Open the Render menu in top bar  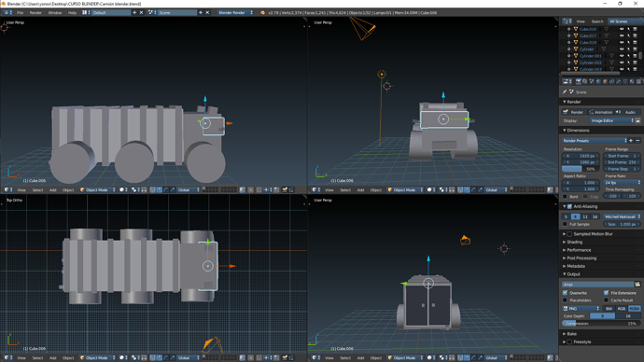[x=35, y=13]
